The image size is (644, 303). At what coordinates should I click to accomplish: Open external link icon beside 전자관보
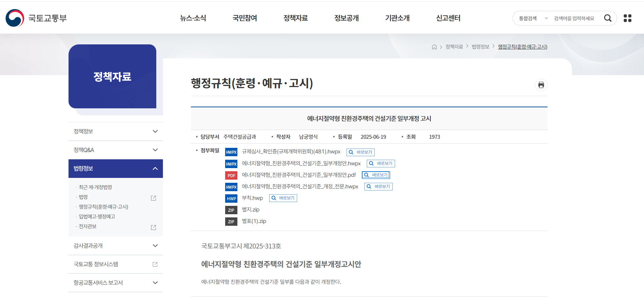point(153,227)
